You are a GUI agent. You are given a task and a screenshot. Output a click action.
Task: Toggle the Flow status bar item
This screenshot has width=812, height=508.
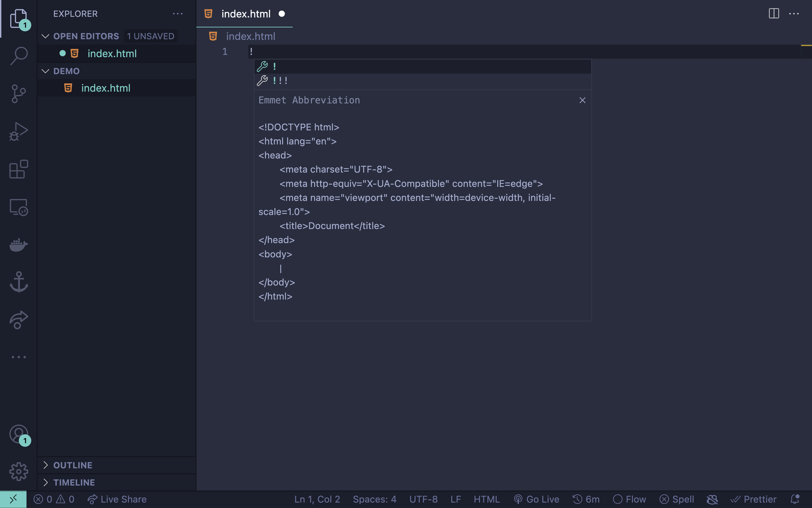[629, 499]
